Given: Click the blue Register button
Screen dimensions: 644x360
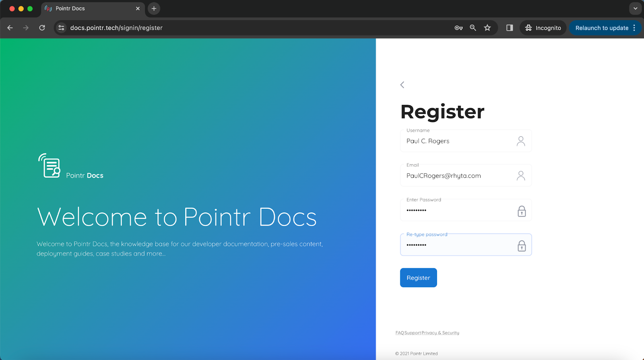Looking at the screenshot, I should click(418, 278).
